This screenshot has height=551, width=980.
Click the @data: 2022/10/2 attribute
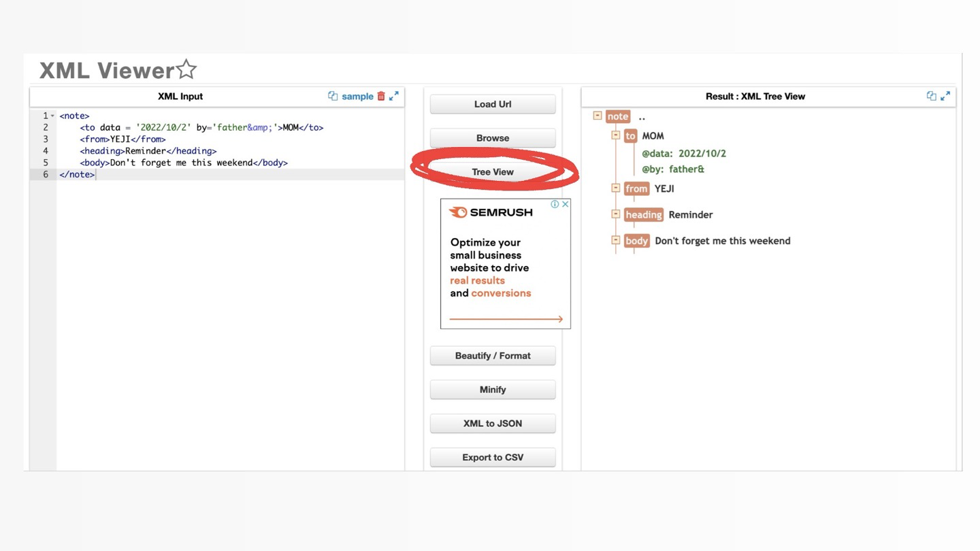click(684, 154)
